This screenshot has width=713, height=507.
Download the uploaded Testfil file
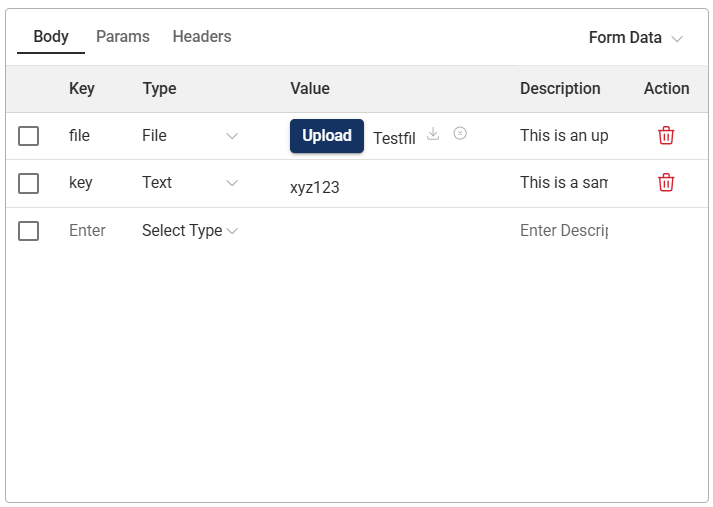click(x=433, y=134)
